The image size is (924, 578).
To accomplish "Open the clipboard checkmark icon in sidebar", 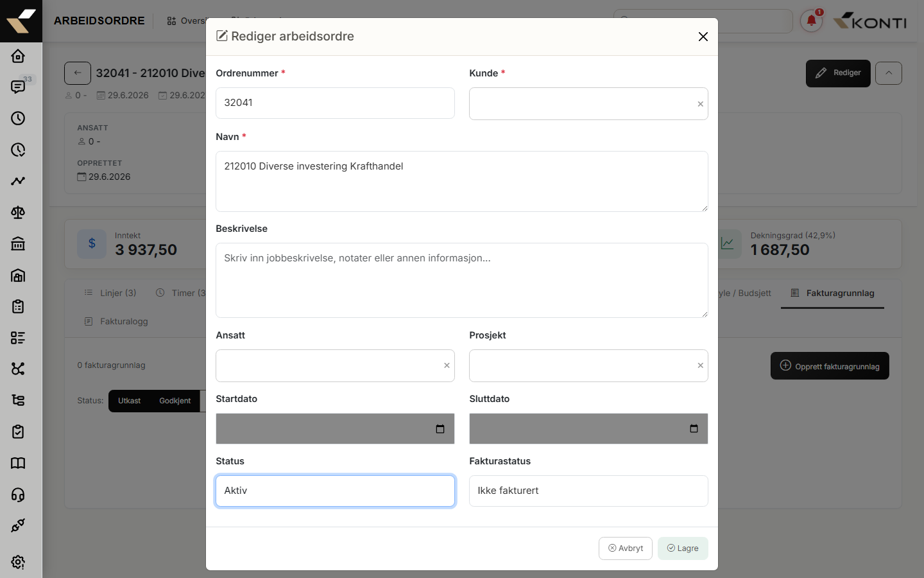I will 18,432.
